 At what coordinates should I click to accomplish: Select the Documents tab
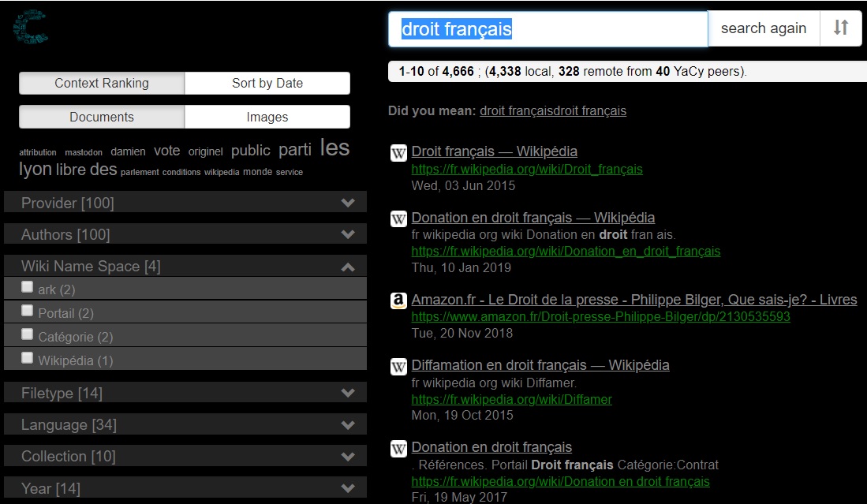point(102,117)
